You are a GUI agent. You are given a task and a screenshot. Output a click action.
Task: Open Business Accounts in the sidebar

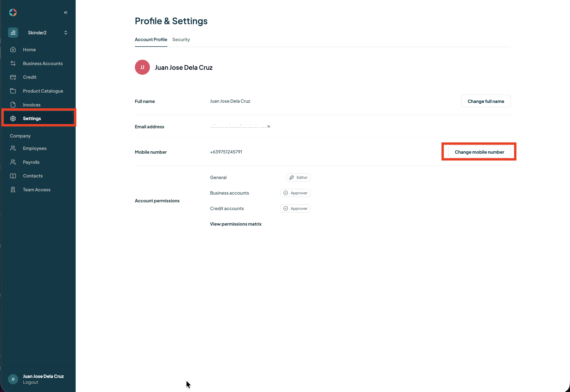38,63
